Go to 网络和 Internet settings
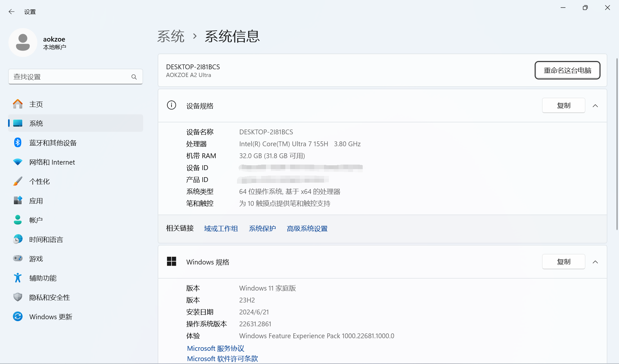 75,162
